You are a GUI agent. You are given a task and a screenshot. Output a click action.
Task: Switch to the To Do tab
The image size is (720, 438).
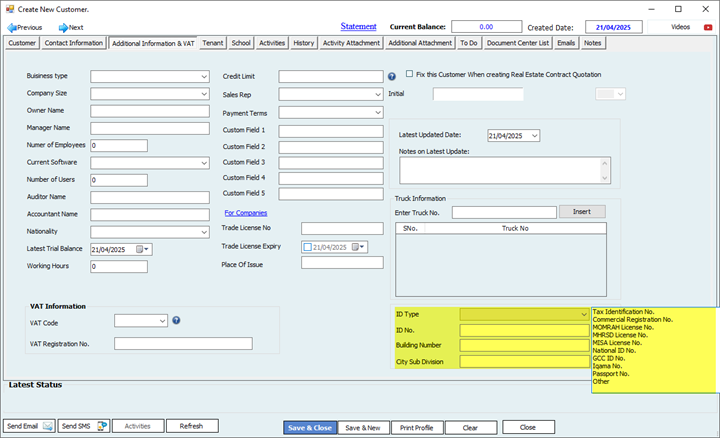click(x=469, y=43)
